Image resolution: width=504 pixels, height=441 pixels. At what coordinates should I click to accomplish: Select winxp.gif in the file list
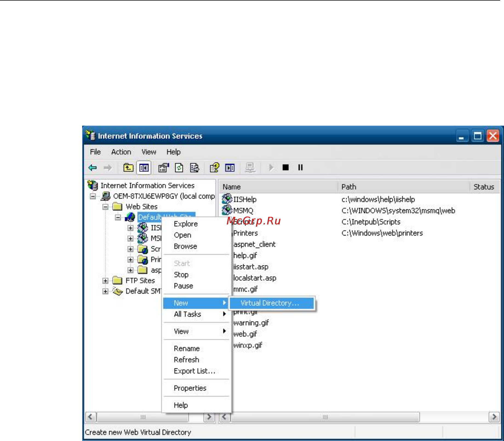(248, 345)
